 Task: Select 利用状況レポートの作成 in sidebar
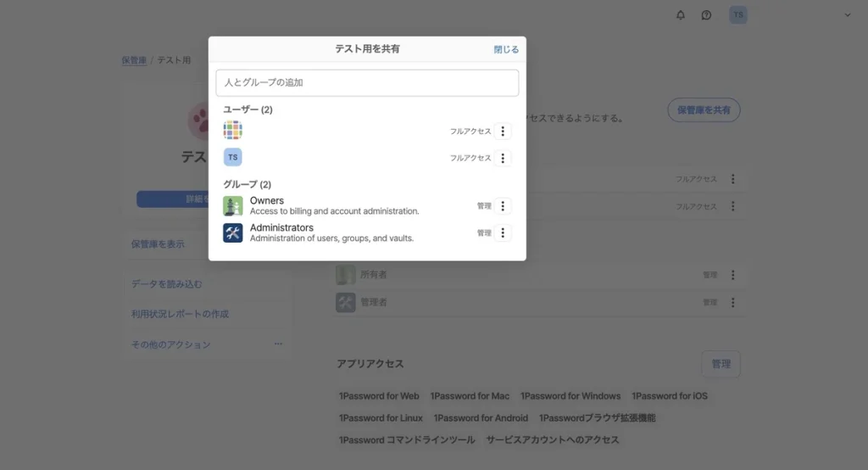(180, 314)
